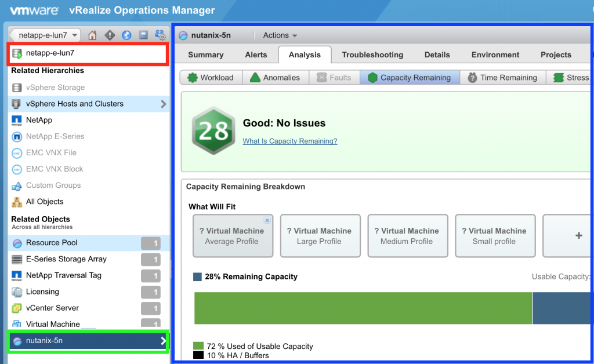Click the black HA / Buffers swatch

pos(198,355)
